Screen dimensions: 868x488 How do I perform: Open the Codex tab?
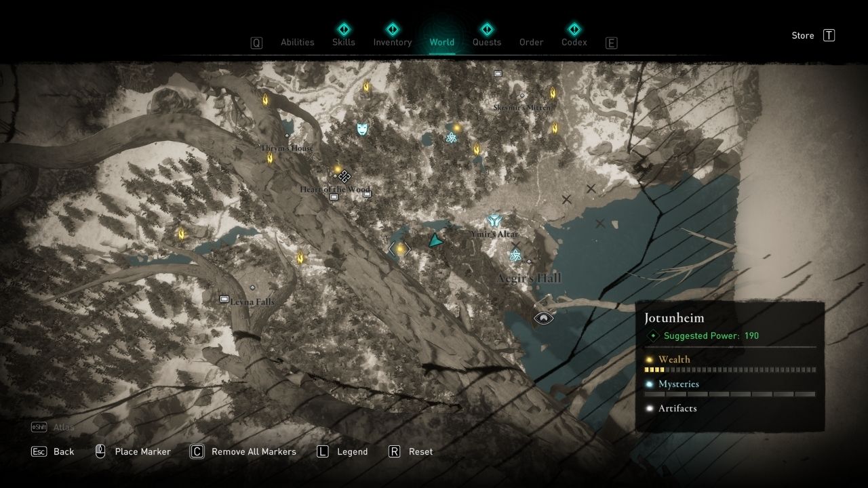point(574,42)
